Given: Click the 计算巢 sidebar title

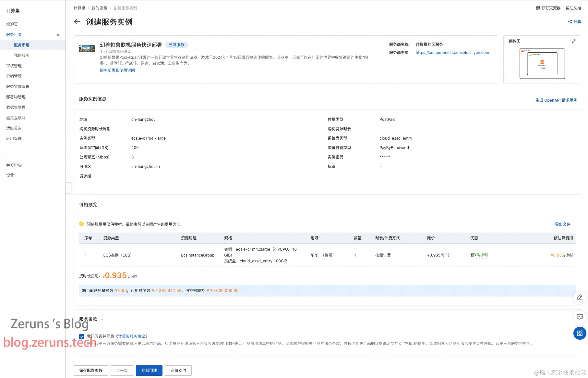Looking at the screenshot, I should pos(13,11).
